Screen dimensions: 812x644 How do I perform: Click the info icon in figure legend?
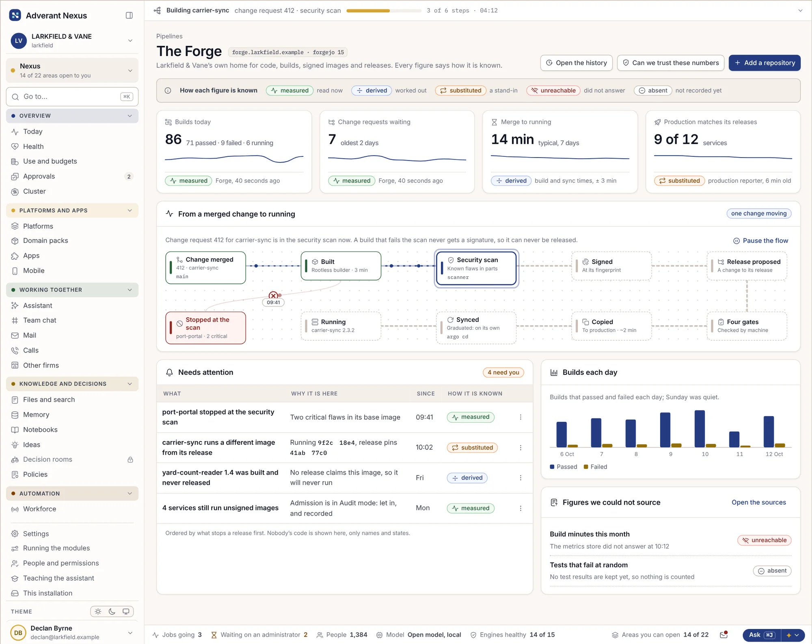[x=168, y=91]
